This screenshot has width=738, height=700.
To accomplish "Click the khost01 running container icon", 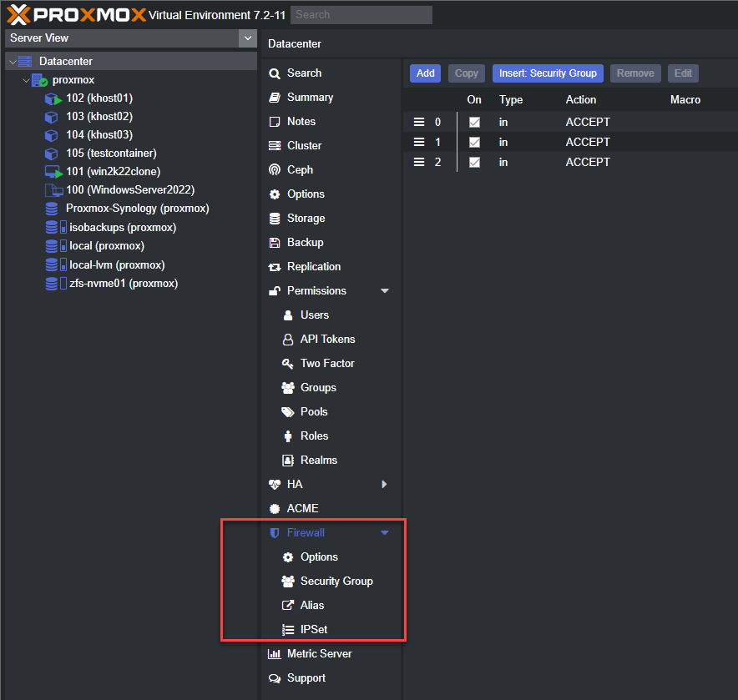I will [53, 98].
